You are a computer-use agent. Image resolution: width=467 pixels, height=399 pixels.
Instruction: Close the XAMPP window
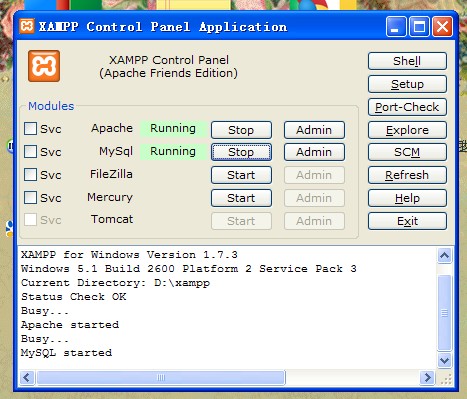tap(442, 26)
